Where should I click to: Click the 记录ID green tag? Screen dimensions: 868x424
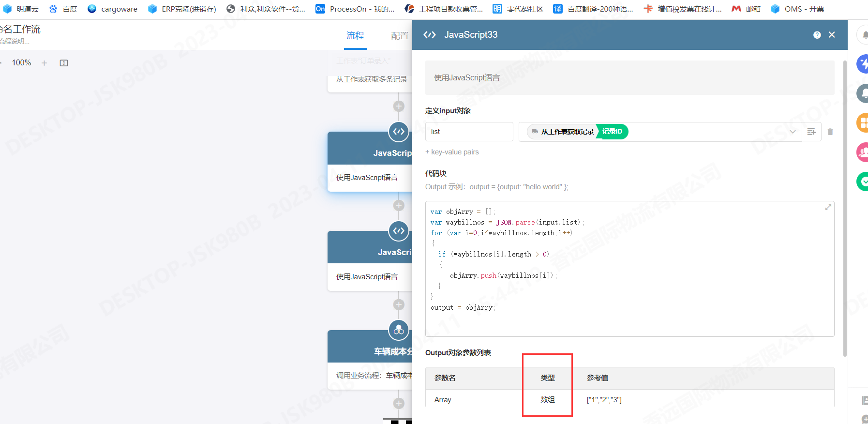(x=612, y=132)
